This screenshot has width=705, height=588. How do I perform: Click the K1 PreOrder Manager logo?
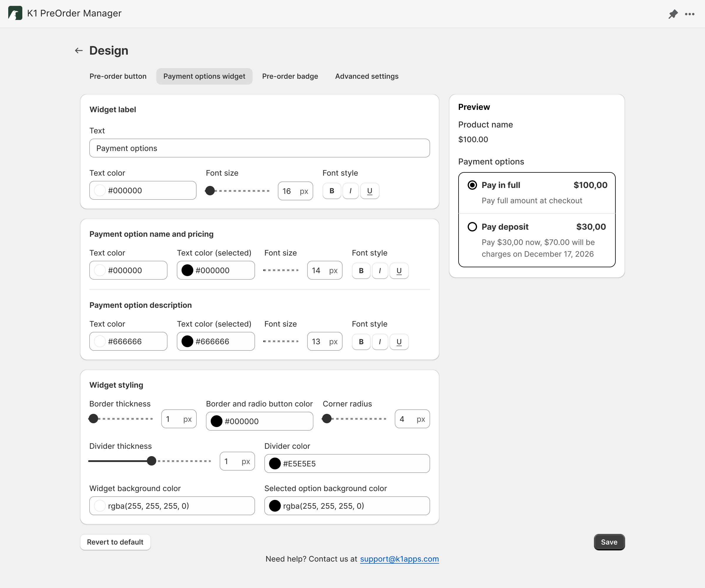tap(15, 13)
